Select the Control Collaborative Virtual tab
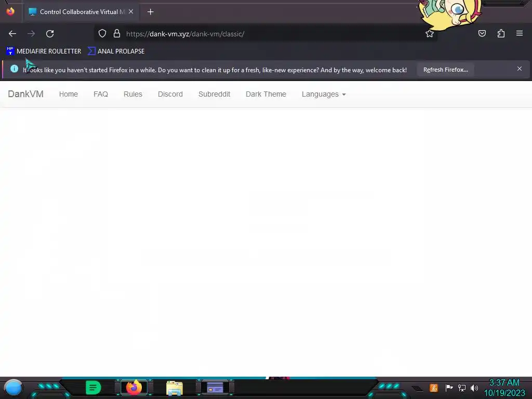Screen dimensions: 532x399 pos(81,12)
